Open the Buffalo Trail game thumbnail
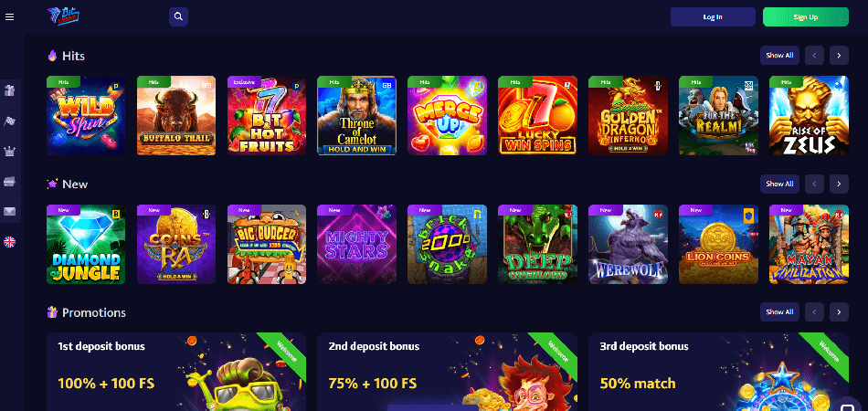This screenshot has width=868, height=411. tap(176, 116)
